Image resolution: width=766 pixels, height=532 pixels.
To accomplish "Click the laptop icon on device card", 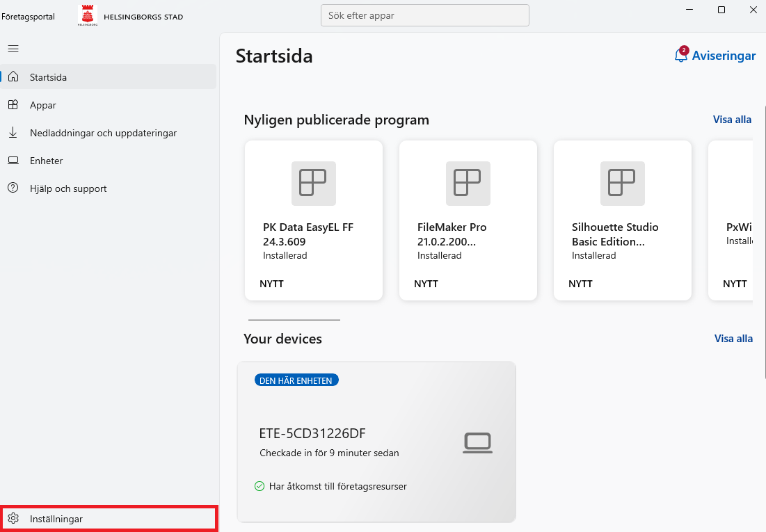I will (477, 443).
